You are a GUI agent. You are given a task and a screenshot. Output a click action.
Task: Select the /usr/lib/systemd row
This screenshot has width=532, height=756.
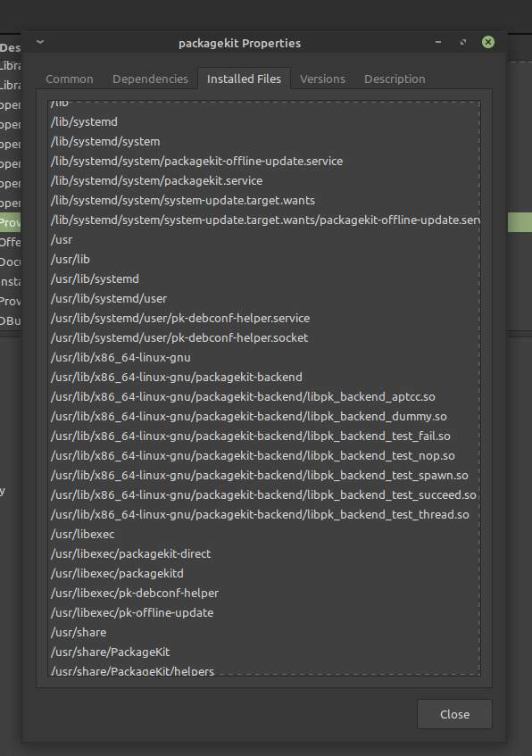(264, 279)
